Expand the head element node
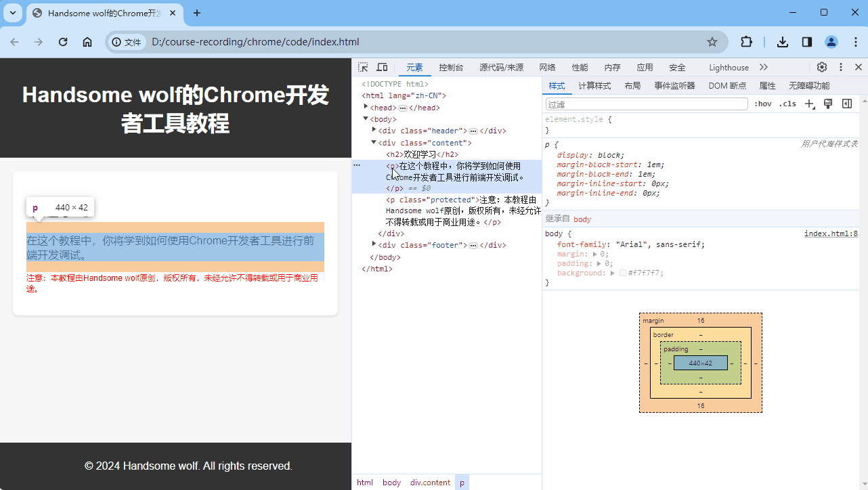 point(366,106)
